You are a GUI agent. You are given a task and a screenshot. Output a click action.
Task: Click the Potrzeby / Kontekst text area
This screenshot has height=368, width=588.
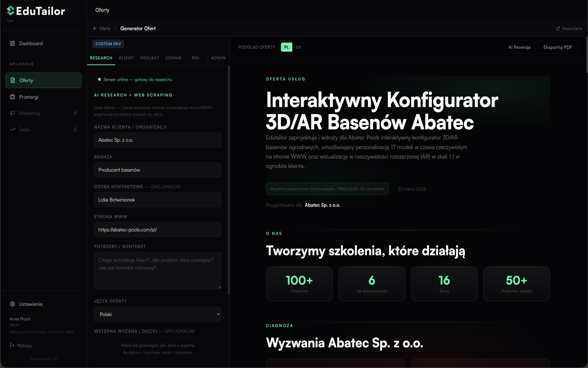[x=158, y=270]
